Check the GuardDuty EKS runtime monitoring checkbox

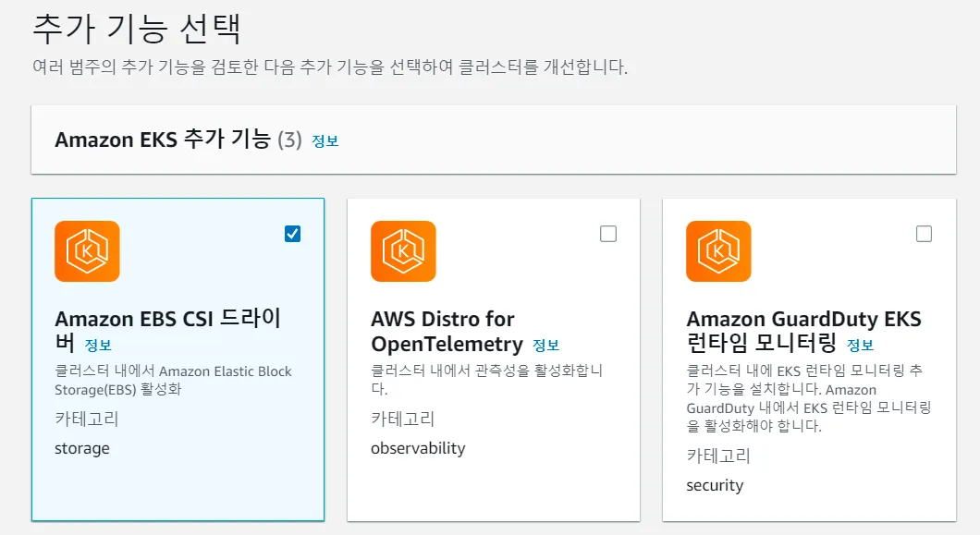[x=924, y=234]
